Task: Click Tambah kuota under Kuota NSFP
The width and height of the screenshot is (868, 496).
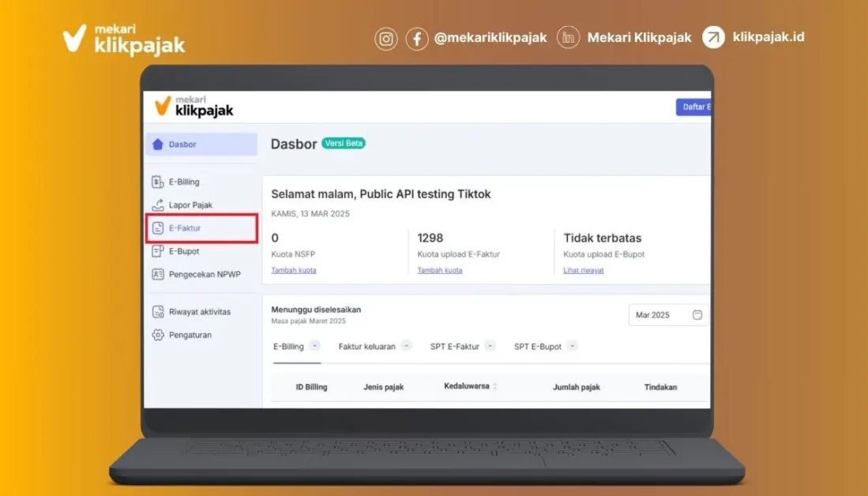Action: (293, 270)
